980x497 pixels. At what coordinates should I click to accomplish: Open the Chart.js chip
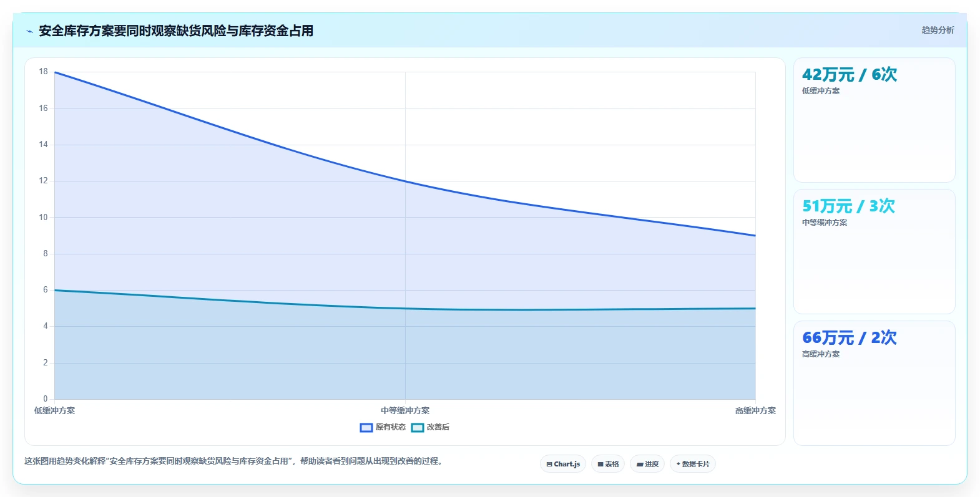coord(563,464)
